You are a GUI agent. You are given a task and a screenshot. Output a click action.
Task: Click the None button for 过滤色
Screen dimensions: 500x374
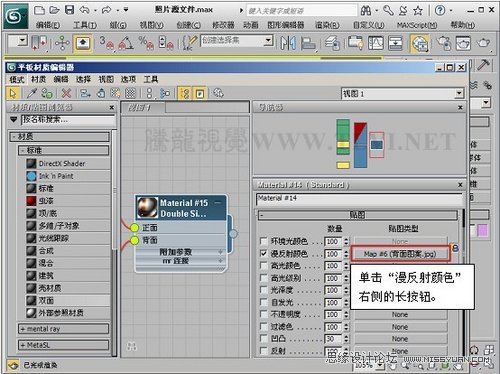pos(400,327)
